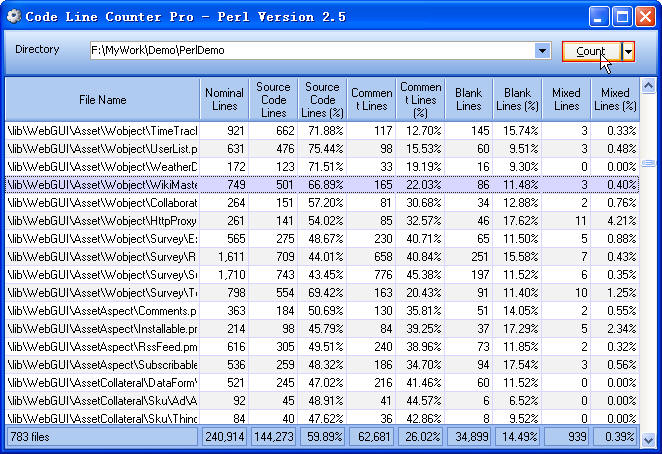Click the application icon in title bar
The height and width of the screenshot is (454, 662).
[13, 16]
